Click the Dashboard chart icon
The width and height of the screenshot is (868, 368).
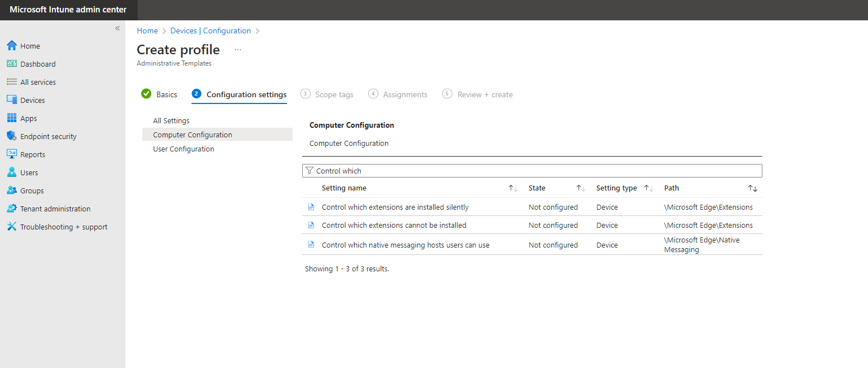pos(11,64)
